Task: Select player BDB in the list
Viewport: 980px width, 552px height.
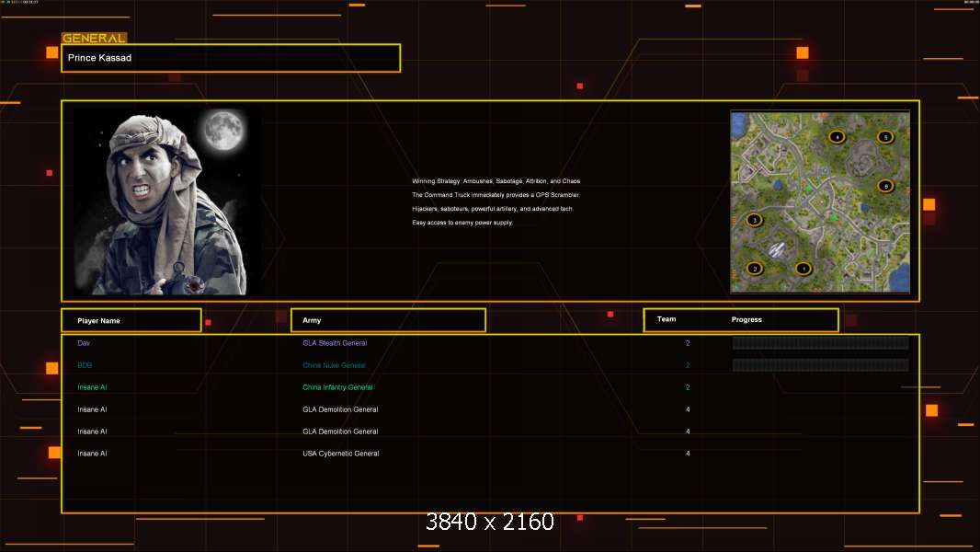Action: click(85, 365)
